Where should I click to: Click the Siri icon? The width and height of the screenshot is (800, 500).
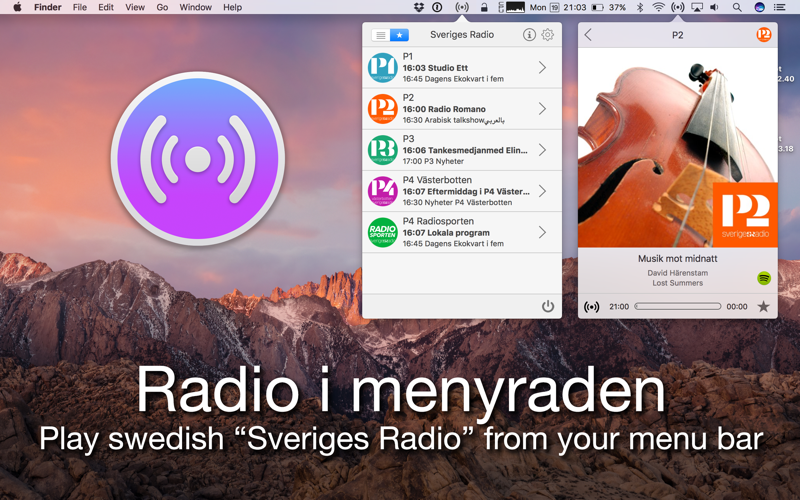coord(759,7)
